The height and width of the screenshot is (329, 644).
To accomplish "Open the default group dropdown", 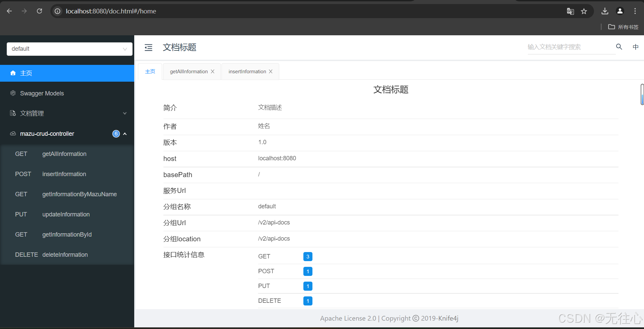I will 69,49.
